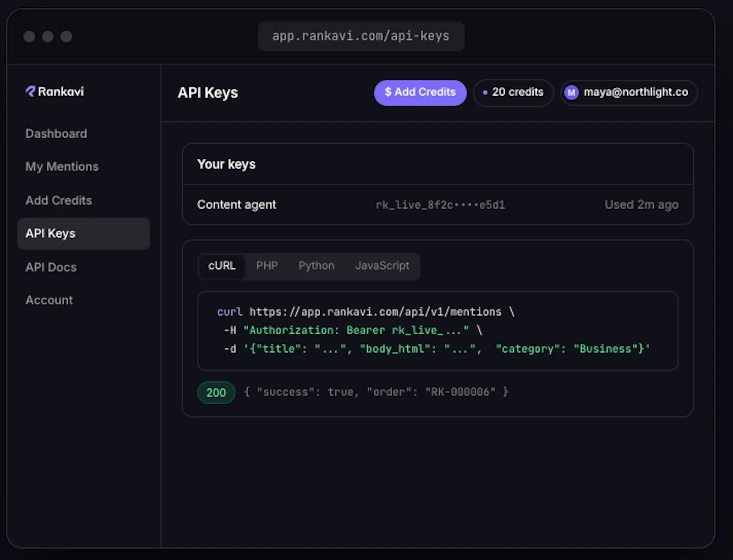
Task: Click the Content agent key name
Action: tap(236, 205)
